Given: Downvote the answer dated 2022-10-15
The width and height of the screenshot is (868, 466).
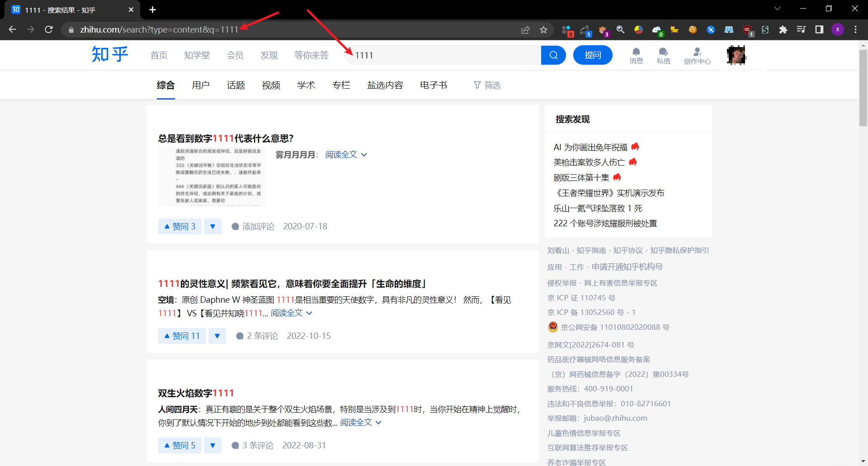Looking at the screenshot, I should coord(217,336).
